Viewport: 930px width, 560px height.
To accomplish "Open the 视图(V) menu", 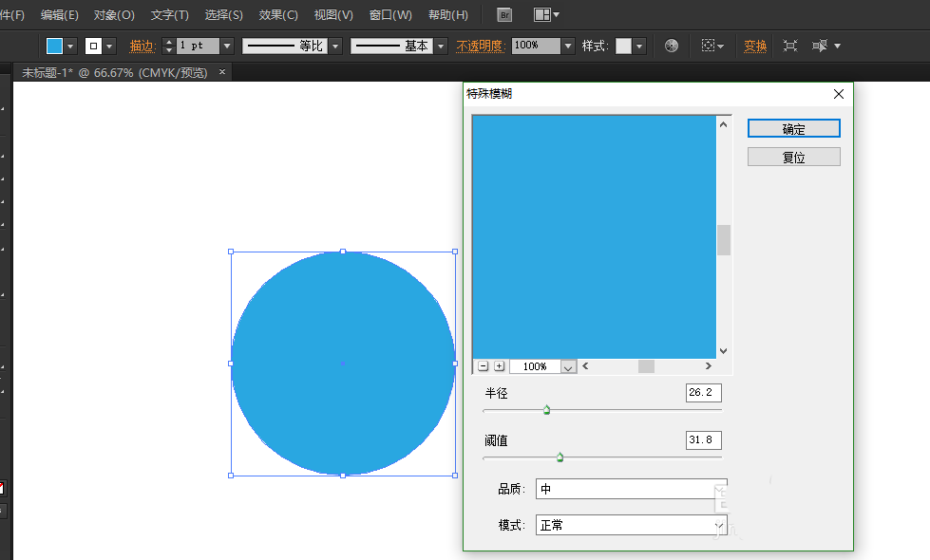I will point(333,15).
